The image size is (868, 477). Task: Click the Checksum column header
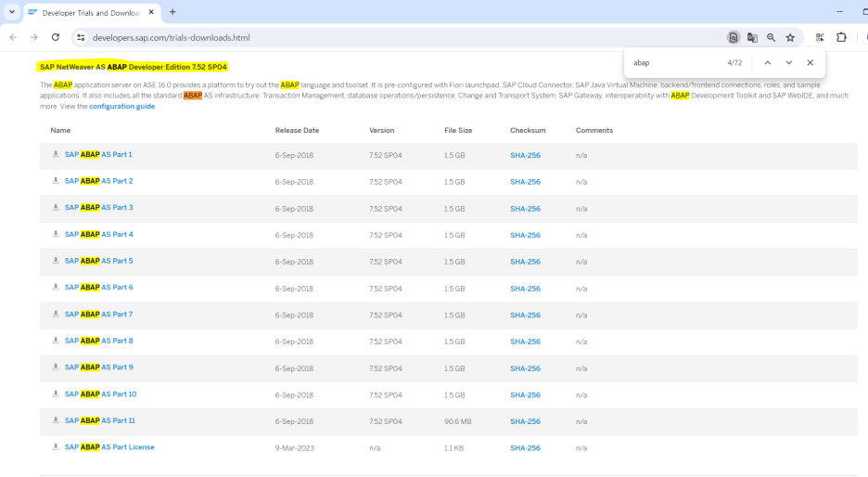click(x=528, y=131)
